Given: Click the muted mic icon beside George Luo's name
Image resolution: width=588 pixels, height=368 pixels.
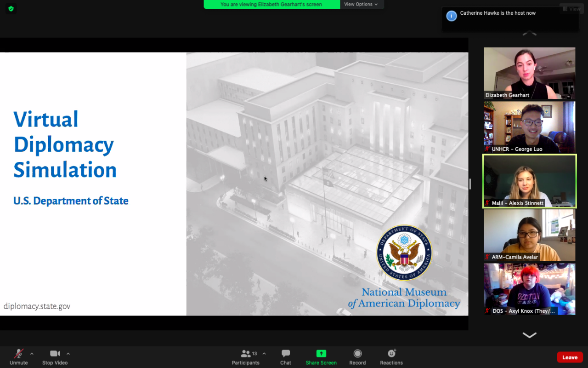Looking at the screenshot, I should 487,149.
